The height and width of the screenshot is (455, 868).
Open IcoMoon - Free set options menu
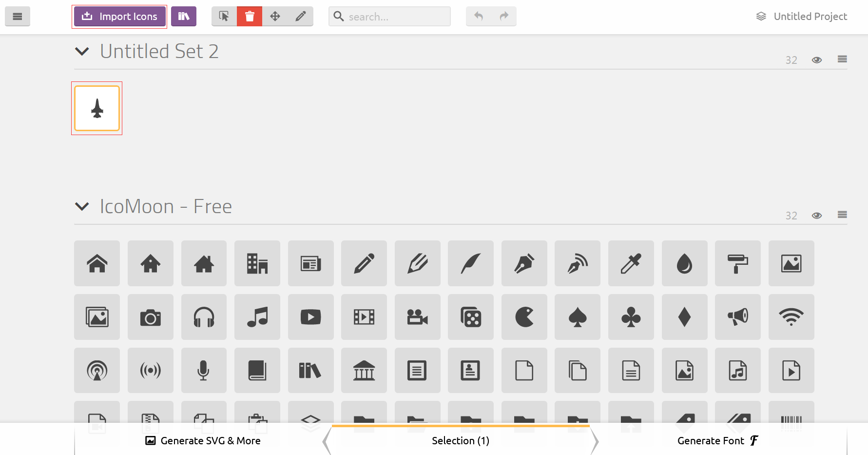click(842, 215)
